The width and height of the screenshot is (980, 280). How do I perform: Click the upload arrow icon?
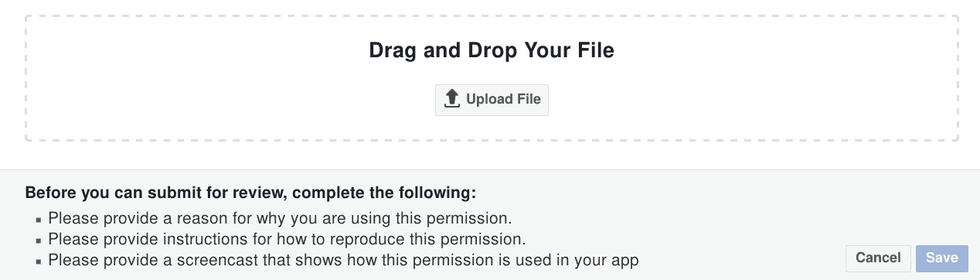click(x=452, y=99)
